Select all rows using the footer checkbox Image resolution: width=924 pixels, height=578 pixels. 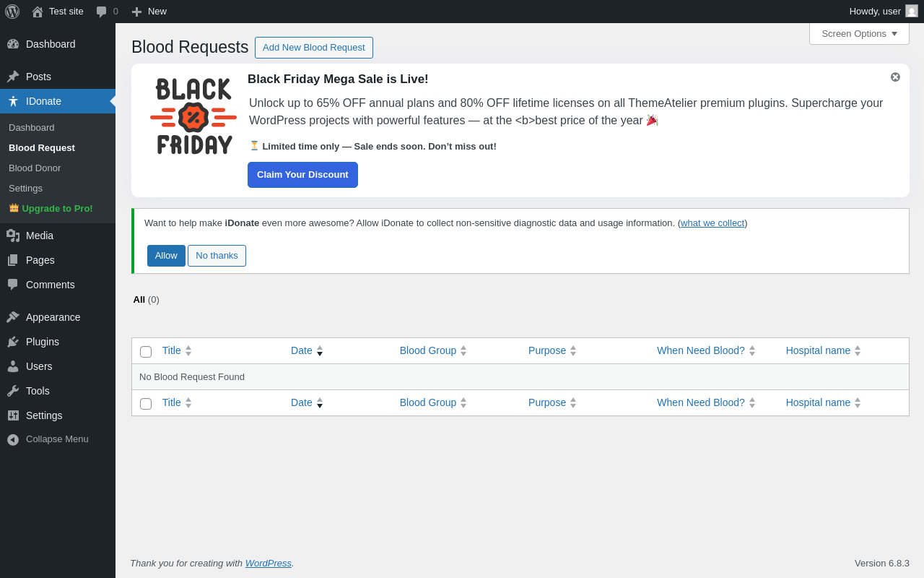pos(146,404)
